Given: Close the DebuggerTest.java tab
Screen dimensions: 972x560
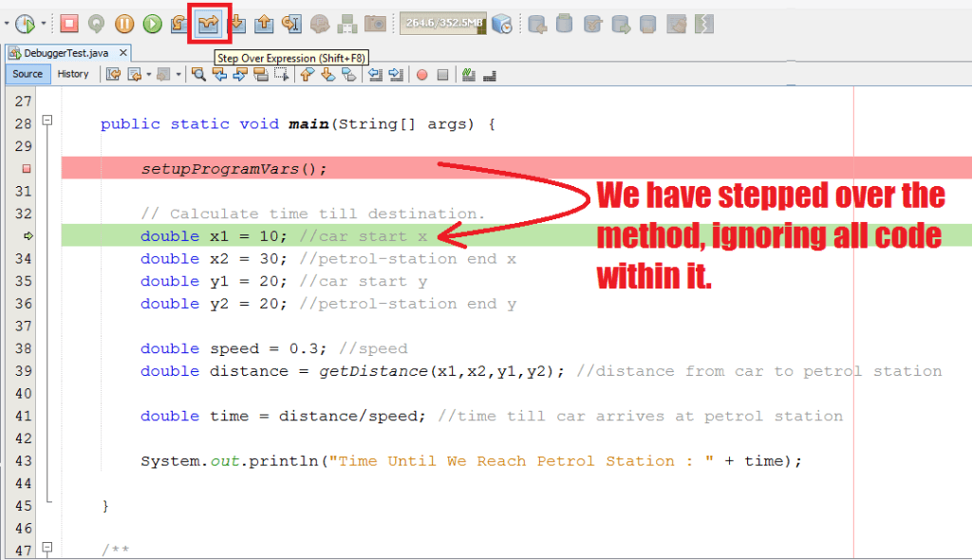Looking at the screenshot, I should pos(123,53).
